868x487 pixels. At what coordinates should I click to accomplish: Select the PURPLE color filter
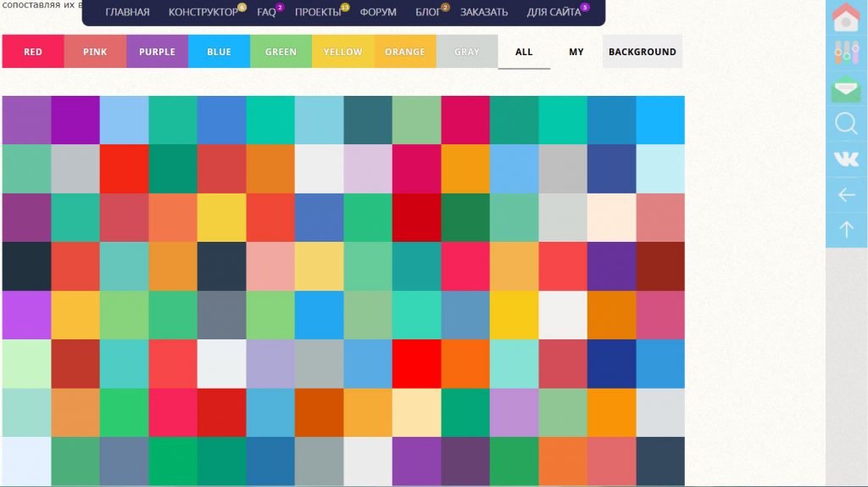pos(157,52)
